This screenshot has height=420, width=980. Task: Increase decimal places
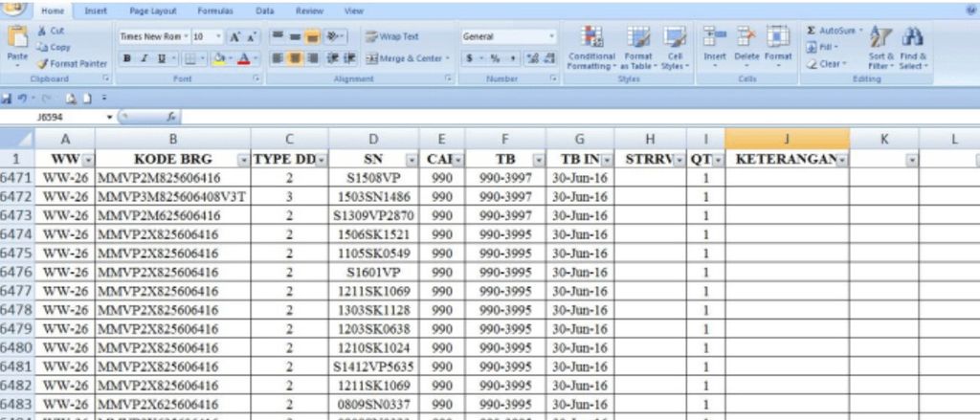pos(533,58)
